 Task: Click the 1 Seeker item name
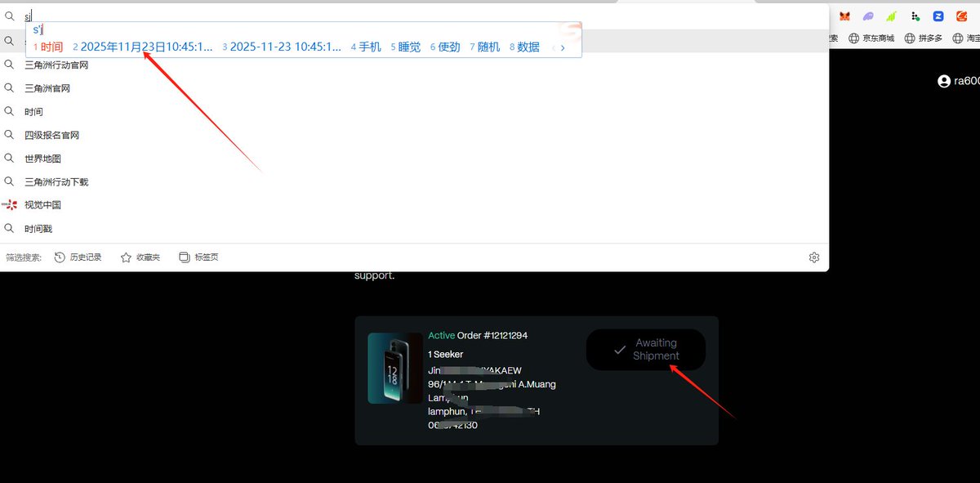point(446,355)
